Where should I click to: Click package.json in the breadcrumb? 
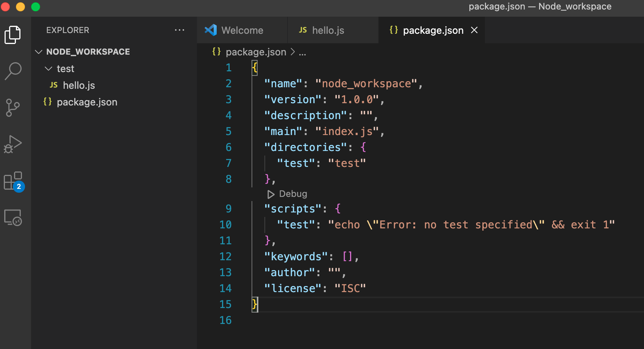click(256, 52)
